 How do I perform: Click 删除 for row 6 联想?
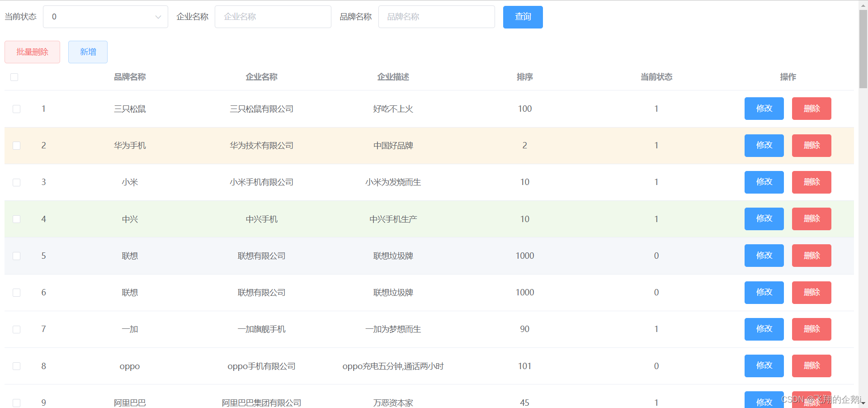coord(811,293)
